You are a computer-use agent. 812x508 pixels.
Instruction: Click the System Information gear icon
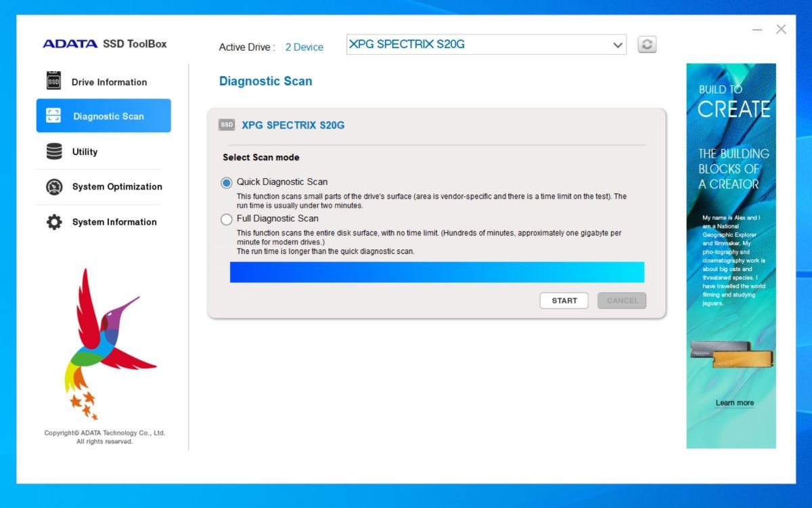pos(54,222)
